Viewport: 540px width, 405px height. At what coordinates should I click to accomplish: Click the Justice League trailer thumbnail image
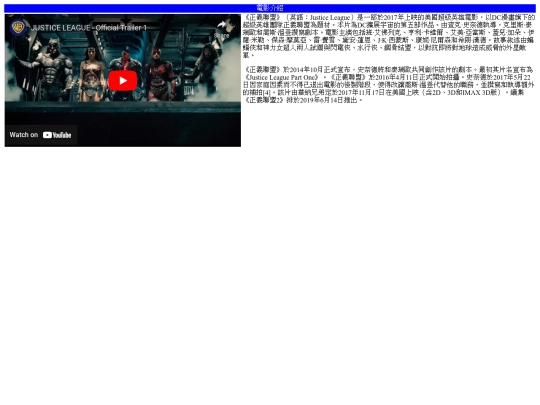click(123, 80)
